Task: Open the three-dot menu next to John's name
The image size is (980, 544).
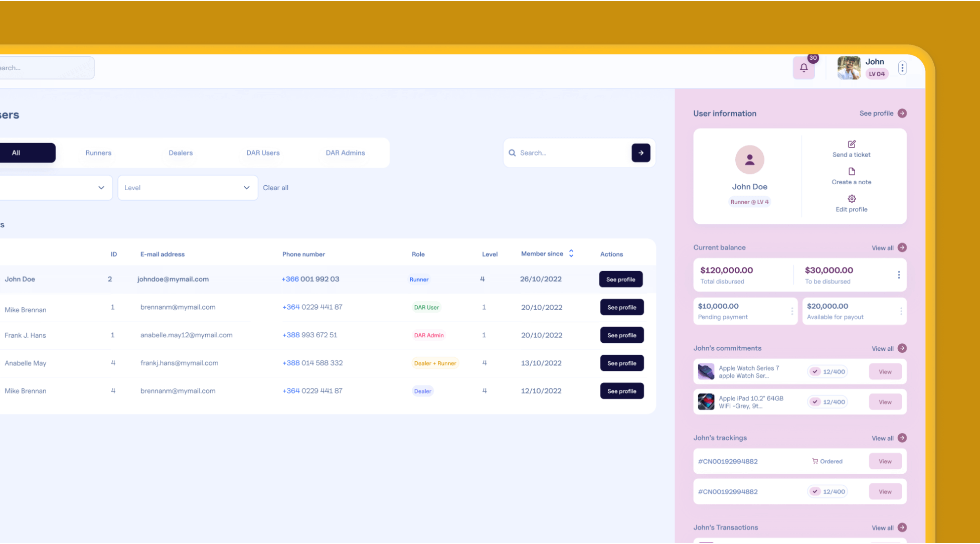Action: coord(902,67)
